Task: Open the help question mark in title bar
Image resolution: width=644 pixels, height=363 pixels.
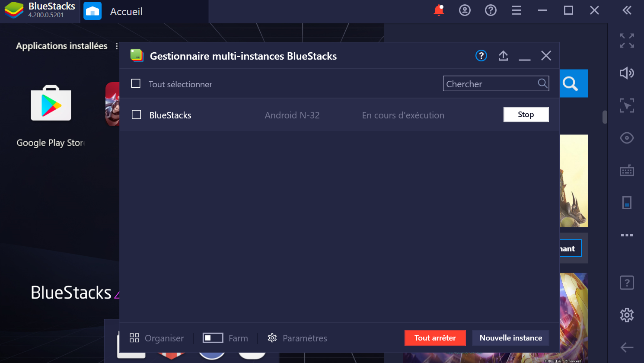Action: 491,10
